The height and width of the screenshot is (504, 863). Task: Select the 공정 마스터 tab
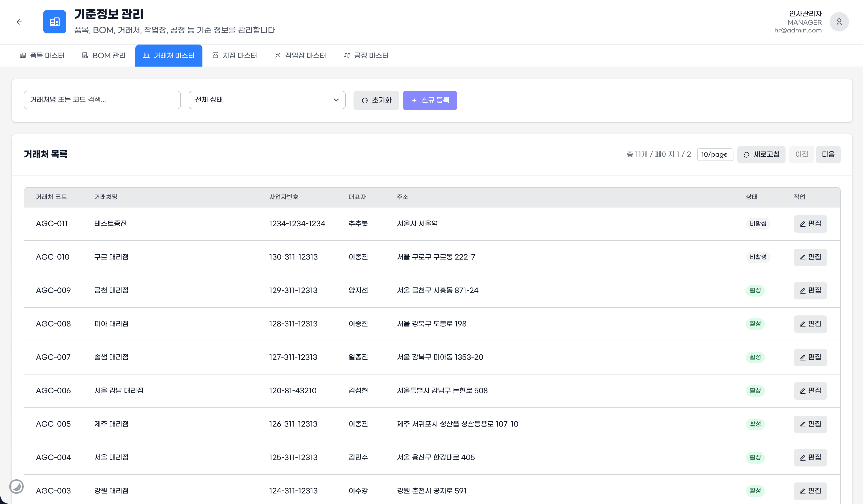(366, 55)
